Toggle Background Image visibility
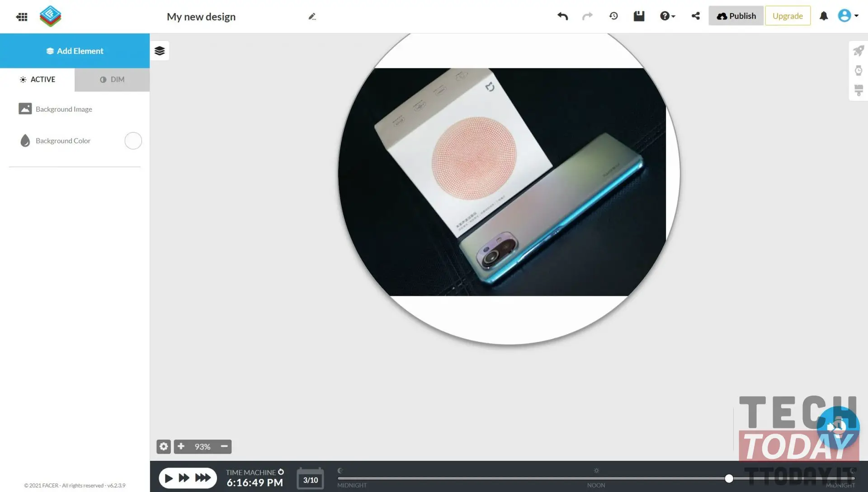The image size is (868, 492). (x=24, y=109)
